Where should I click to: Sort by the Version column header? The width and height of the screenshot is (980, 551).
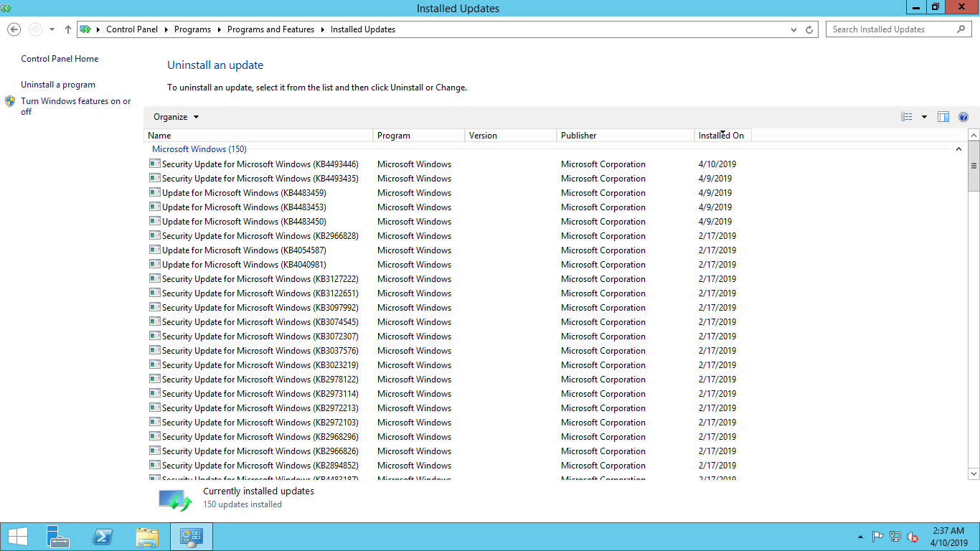pos(511,136)
